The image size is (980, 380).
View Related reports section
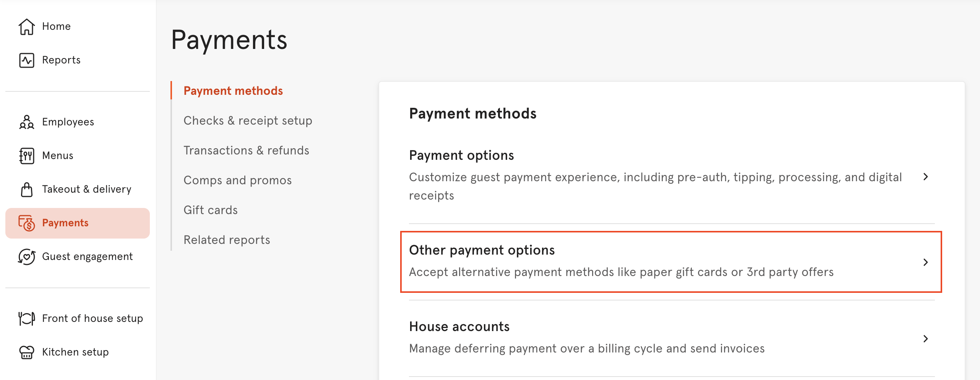[x=227, y=240]
